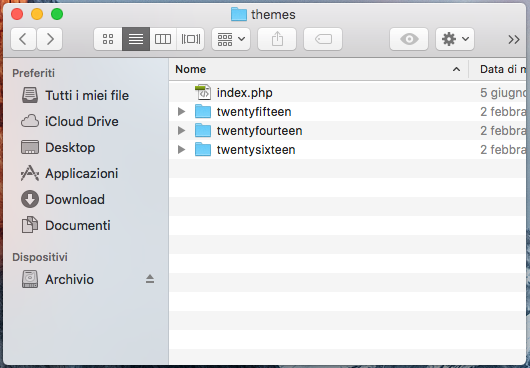Eject the Archivio disk
Image resolution: width=530 pixels, height=368 pixels.
[x=150, y=279]
